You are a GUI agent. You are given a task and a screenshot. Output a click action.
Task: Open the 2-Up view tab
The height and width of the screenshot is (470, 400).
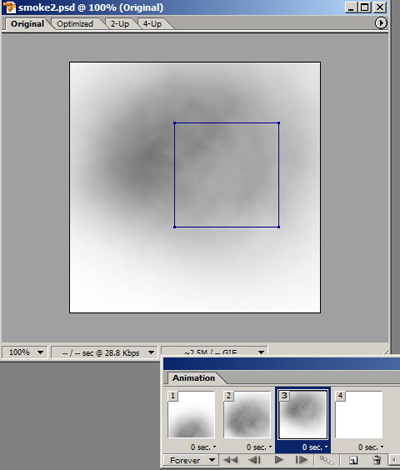[119, 24]
